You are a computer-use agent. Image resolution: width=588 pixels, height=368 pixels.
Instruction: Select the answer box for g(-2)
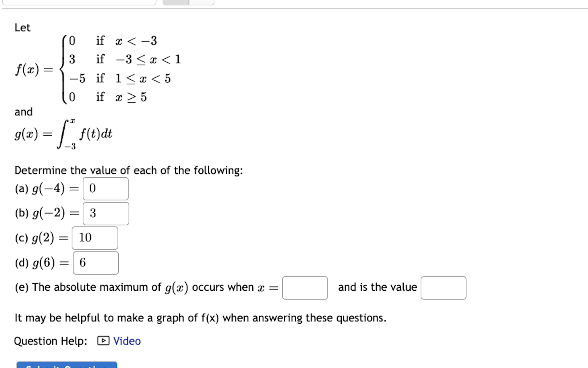106,214
